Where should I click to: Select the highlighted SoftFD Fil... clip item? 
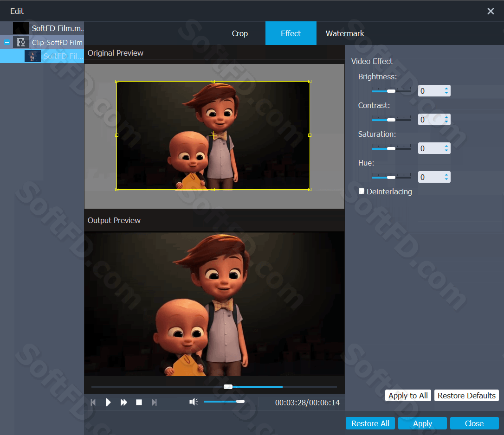pyautogui.click(x=42, y=56)
